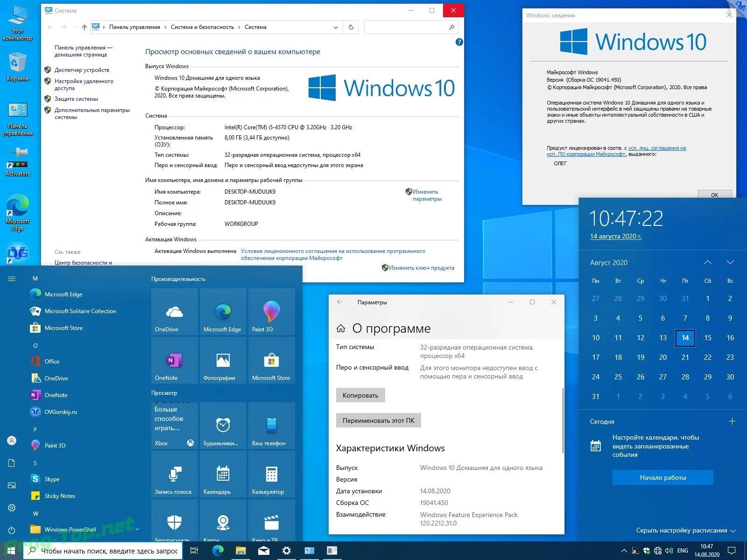Launch the Фотографии (Photos) tile
Image resolution: width=747 pixels, height=560 pixels.
[223, 360]
